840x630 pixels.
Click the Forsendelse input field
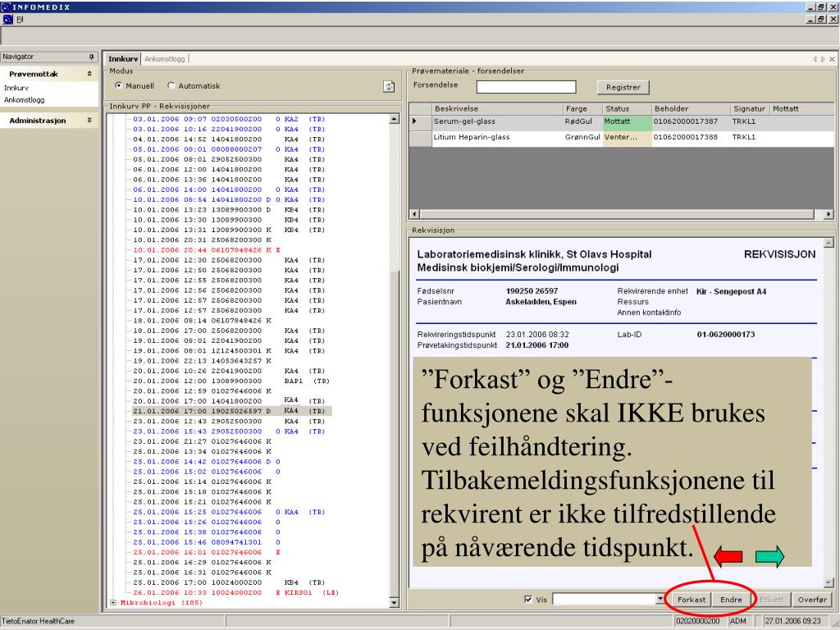(x=526, y=87)
